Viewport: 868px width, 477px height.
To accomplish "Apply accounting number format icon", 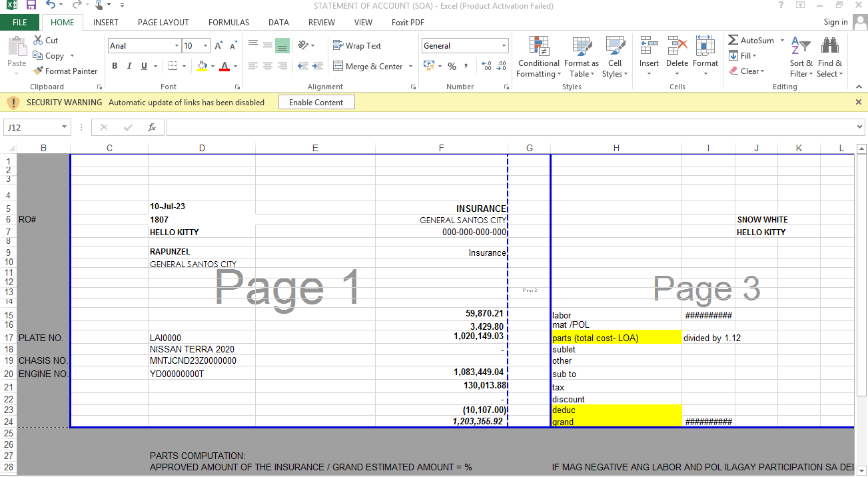I will (428, 66).
